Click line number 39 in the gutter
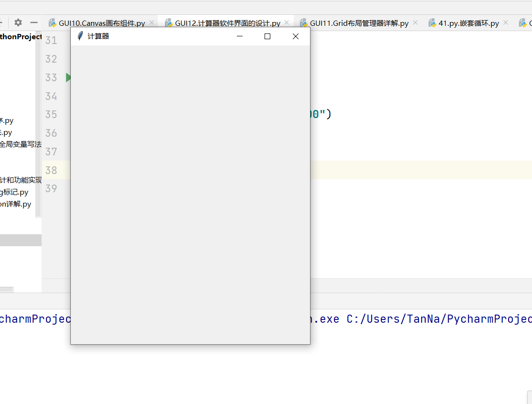Image resolution: width=532 pixels, height=404 pixels. pos(51,188)
